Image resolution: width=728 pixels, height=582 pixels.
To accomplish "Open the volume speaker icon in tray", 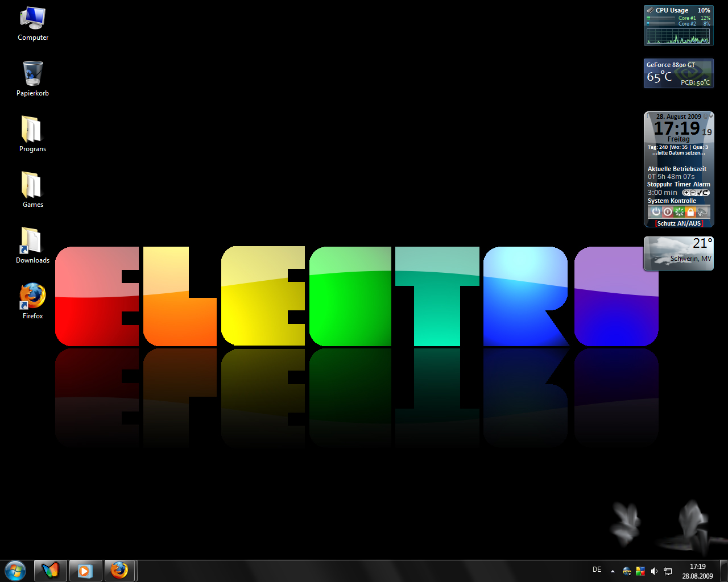I will point(654,571).
